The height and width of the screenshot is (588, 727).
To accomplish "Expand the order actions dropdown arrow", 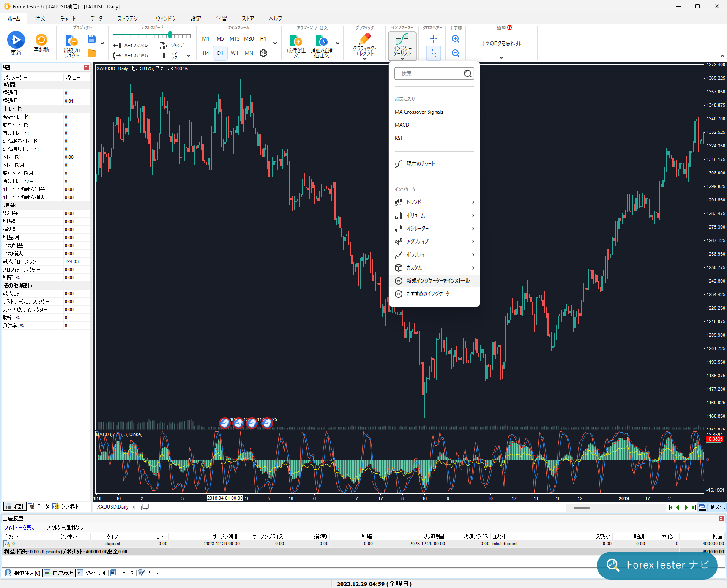I will [x=338, y=43].
